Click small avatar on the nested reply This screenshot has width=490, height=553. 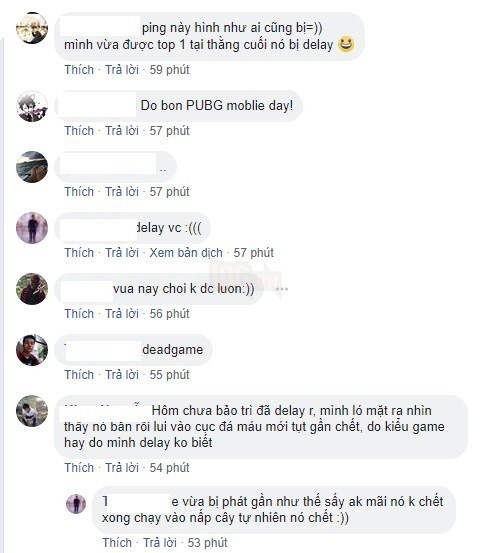tap(76, 504)
